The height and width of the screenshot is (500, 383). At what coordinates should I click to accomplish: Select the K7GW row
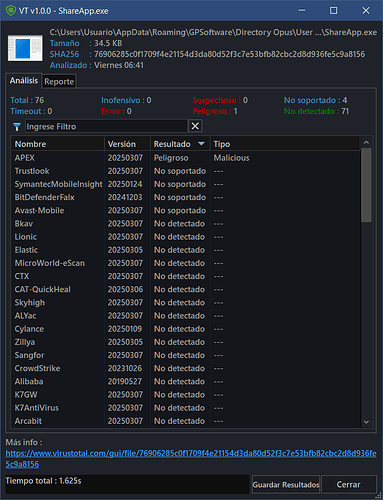(186, 395)
